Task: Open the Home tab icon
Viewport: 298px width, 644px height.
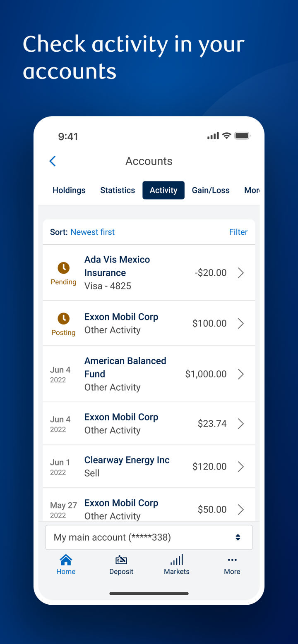Action: pos(66,560)
